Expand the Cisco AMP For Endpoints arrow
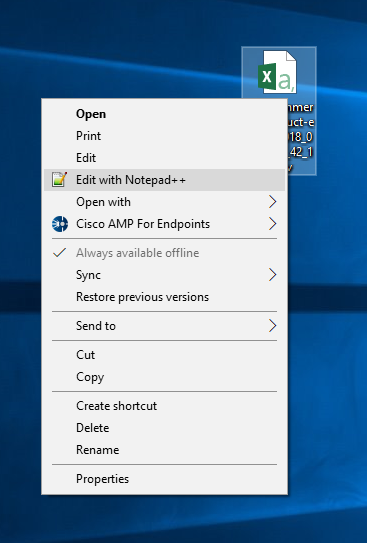Image resolution: width=367 pixels, height=543 pixels. [x=272, y=224]
